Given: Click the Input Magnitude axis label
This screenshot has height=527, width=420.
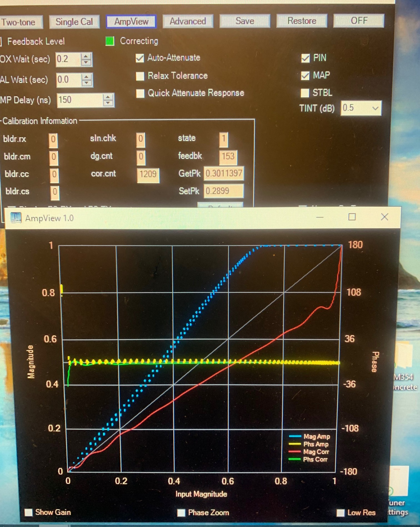Looking at the screenshot, I should tap(201, 494).
